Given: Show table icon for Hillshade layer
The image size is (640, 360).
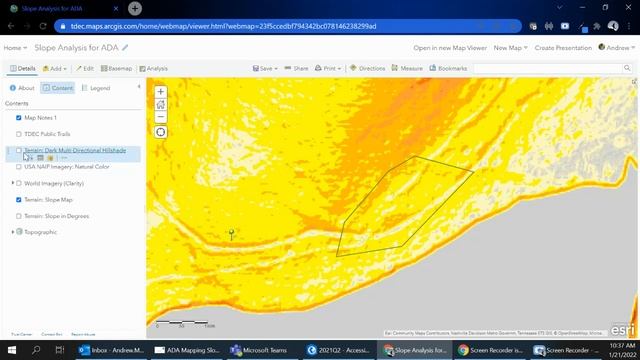Looking at the screenshot, I should tap(40, 158).
